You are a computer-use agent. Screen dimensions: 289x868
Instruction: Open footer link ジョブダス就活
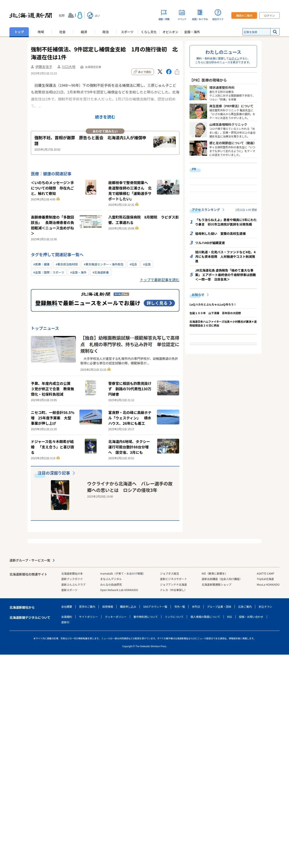pyautogui.click(x=169, y=573)
